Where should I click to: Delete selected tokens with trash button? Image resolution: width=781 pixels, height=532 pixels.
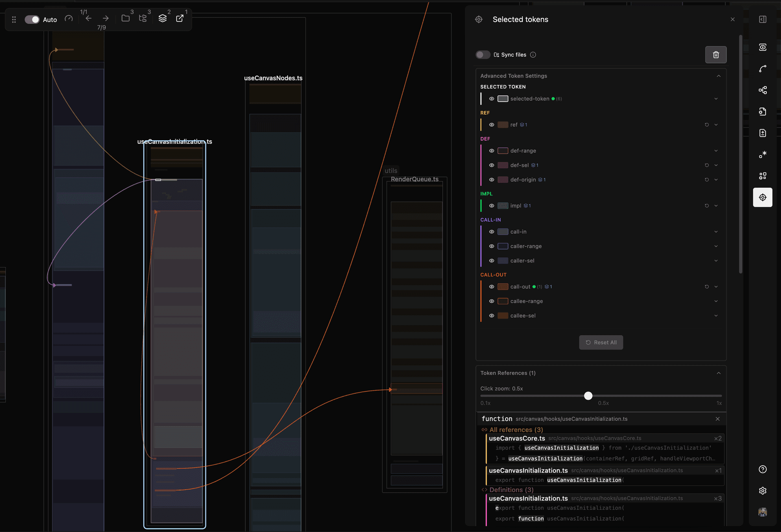716,54
